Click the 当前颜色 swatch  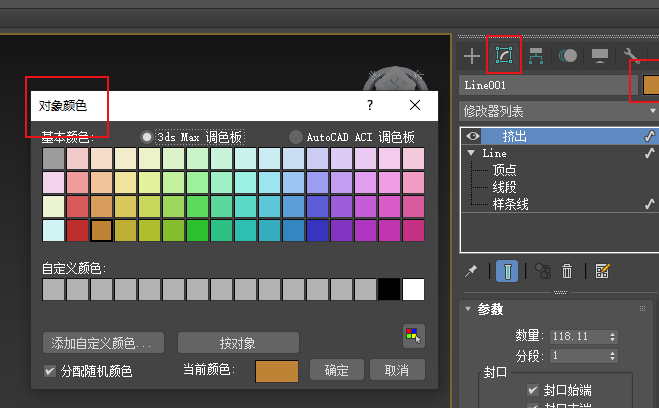click(277, 371)
